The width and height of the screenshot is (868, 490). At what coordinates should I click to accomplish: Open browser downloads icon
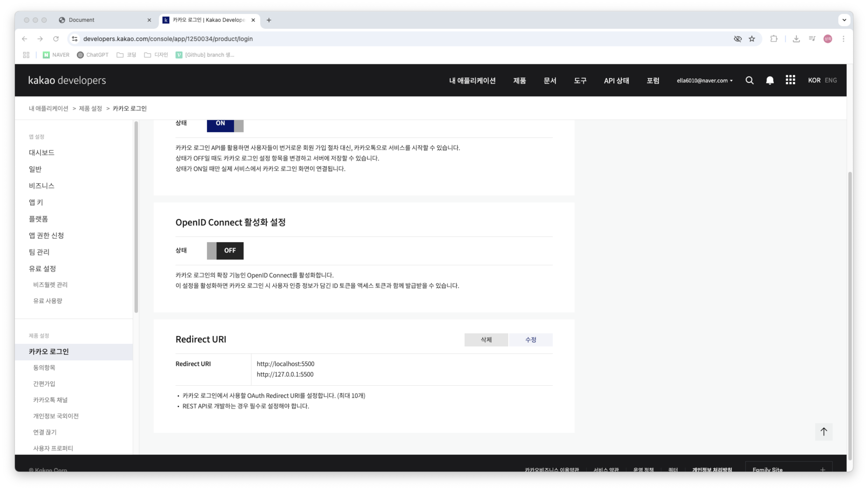[796, 39]
